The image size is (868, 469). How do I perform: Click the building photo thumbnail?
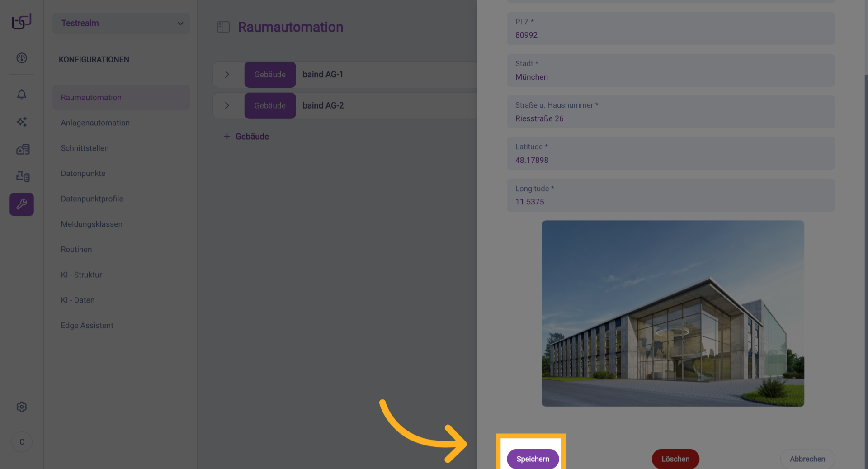pyautogui.click(x=673, y=313)
